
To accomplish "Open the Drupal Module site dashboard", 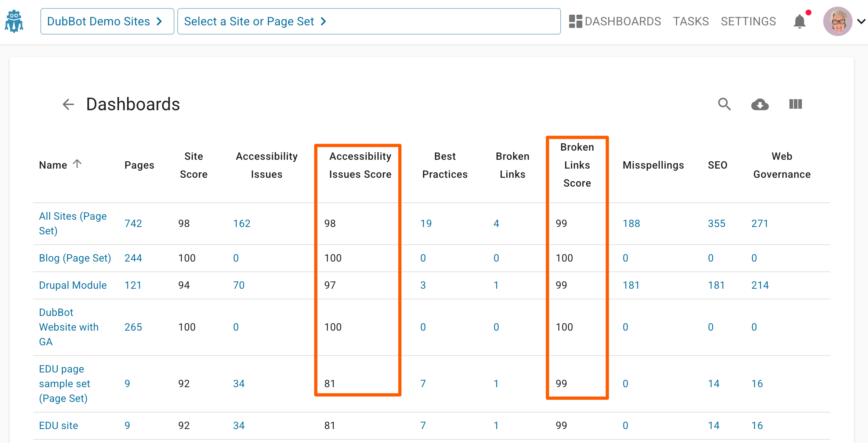I will click(72, 285).
